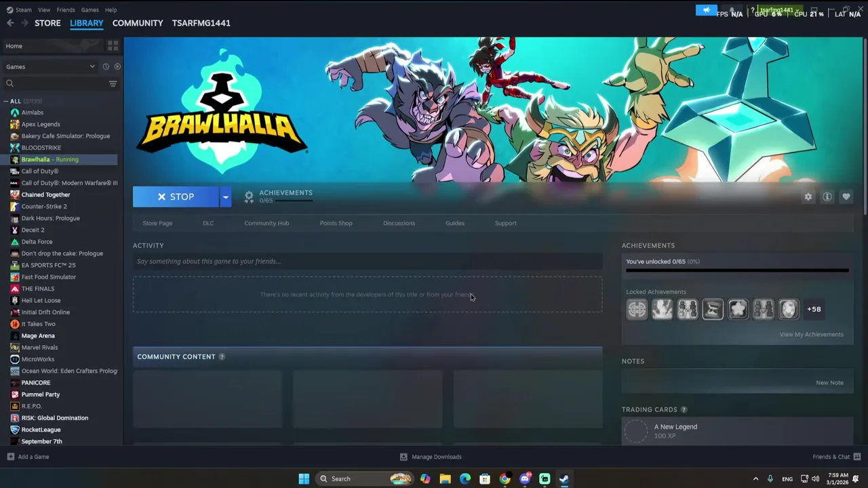Click the first locked achievement icon

(x=637, y=309)
